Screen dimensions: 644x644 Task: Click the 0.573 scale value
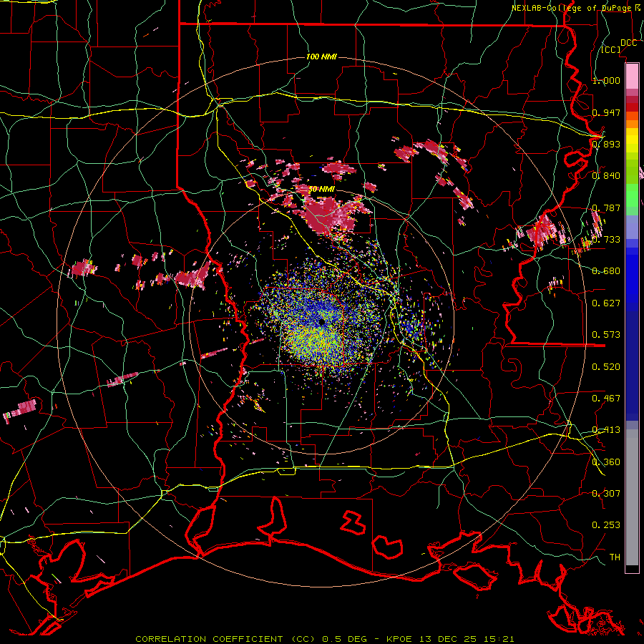click(x=606, y=335)
